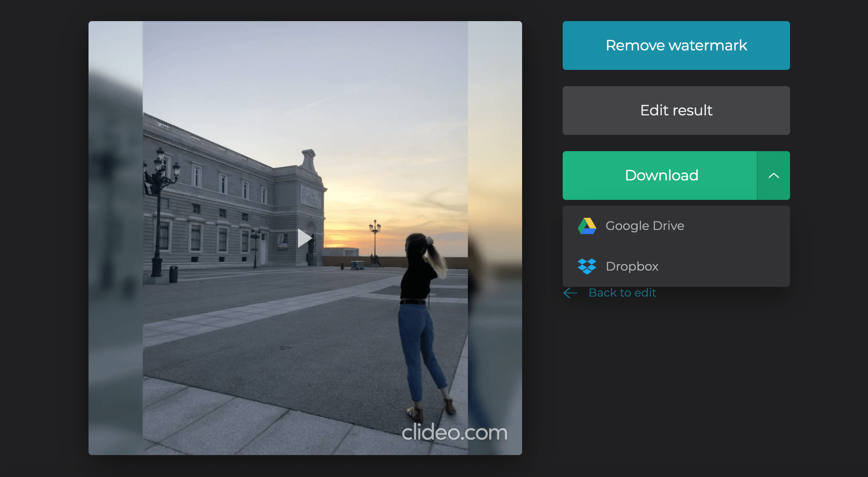Click the Remove watermark button
This screenshot has height=477, width=868.
[676, 46]
